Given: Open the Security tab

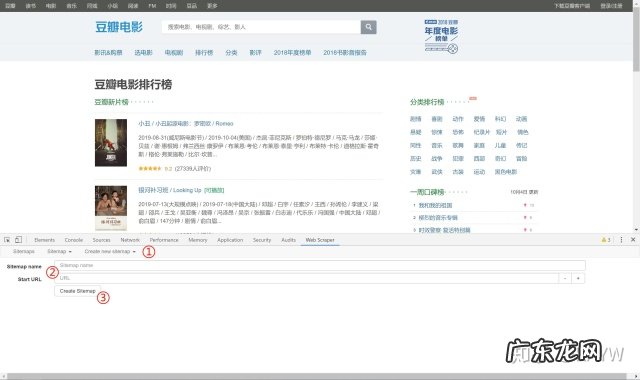Looking at the screenshot, I should (262, 240).
